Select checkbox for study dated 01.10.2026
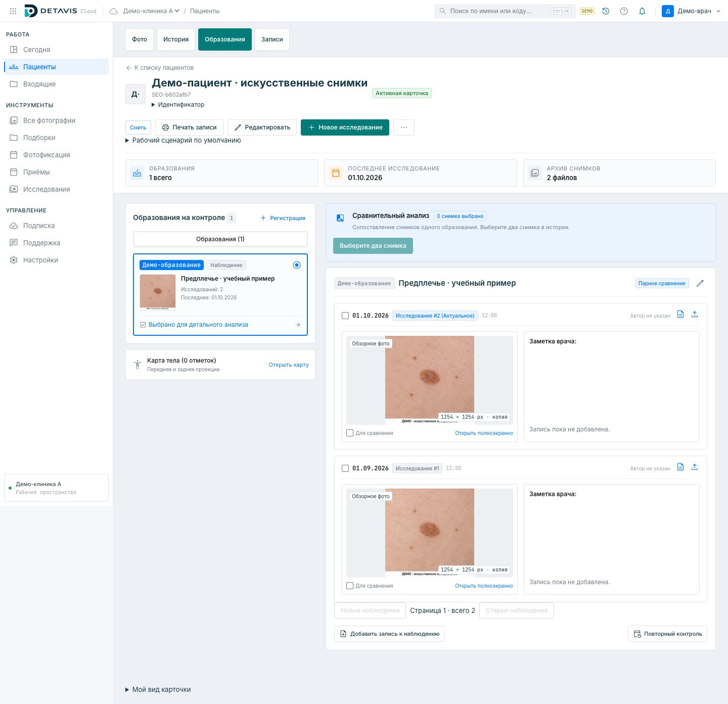Image resolution: width=728 pixels, height=704 pixels. (345, 316)
